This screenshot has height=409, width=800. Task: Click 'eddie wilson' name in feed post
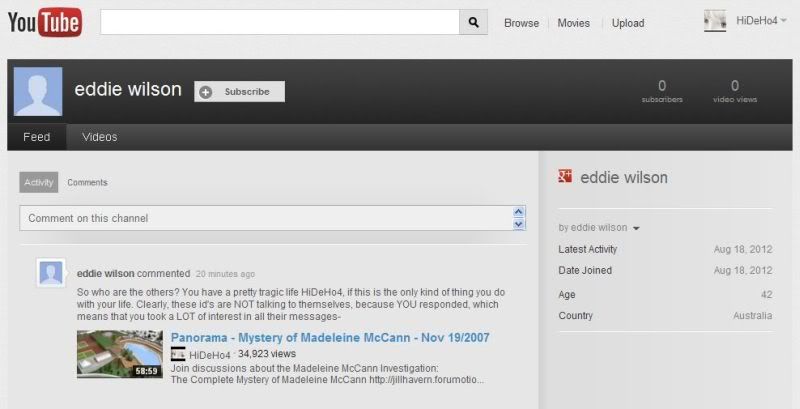pos(106,274)
